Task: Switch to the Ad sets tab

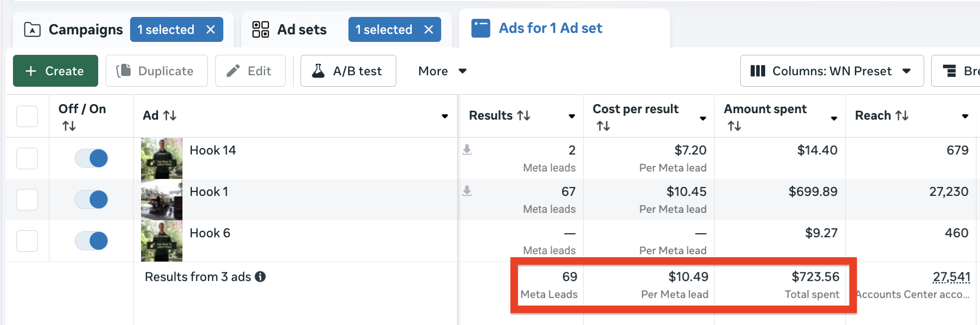Action: tap(290, 30)
